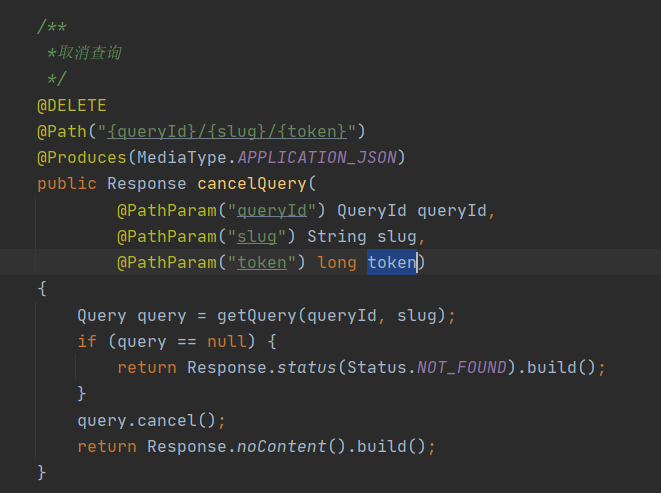Screen dimensions: 661x493
Task: Click the highlighted token parameter name
Action: [x=392, y=263]
